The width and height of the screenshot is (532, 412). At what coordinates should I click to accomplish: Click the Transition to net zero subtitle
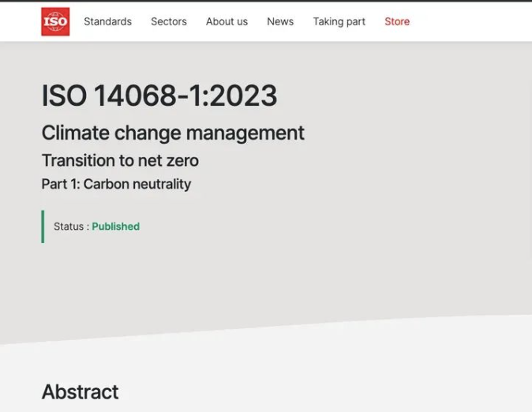tap(120, 160)
